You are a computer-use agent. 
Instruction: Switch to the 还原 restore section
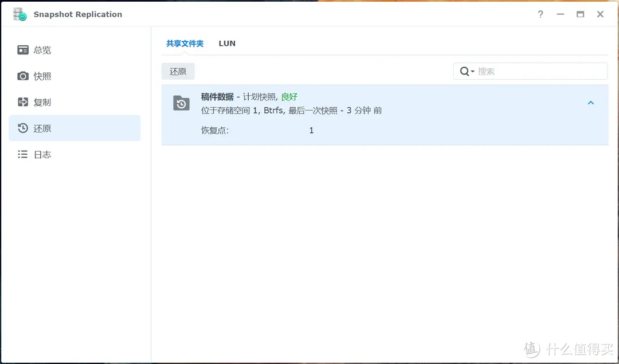pyautogui.click(x=41, y=128)
